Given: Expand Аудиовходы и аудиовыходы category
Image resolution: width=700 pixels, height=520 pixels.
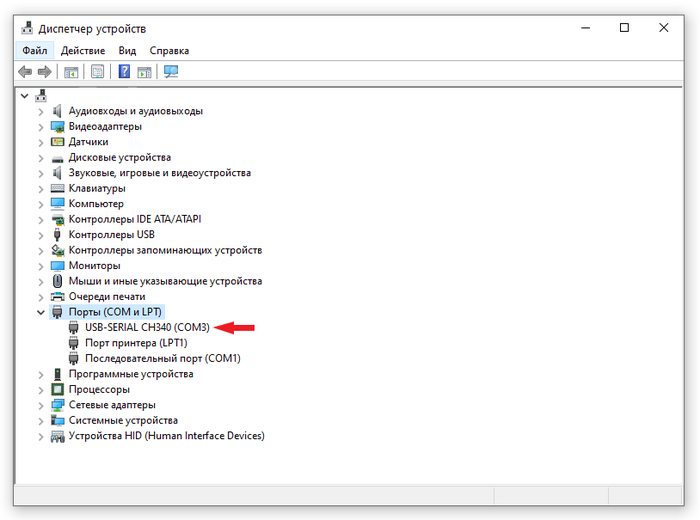Looking at the screenshot, I should 41,112.
